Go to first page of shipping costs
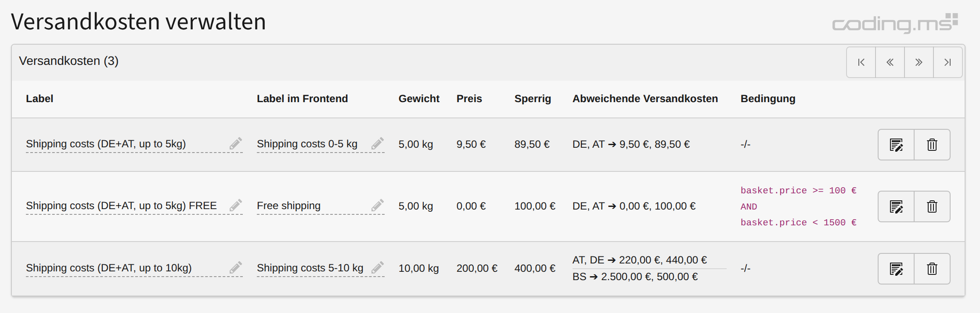The image size is (980, 313). pos(861,62)
